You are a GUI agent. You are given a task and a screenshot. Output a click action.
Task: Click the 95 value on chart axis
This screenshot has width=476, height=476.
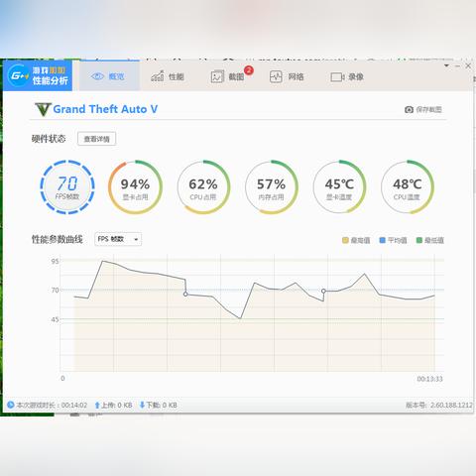tap(55, 261)
